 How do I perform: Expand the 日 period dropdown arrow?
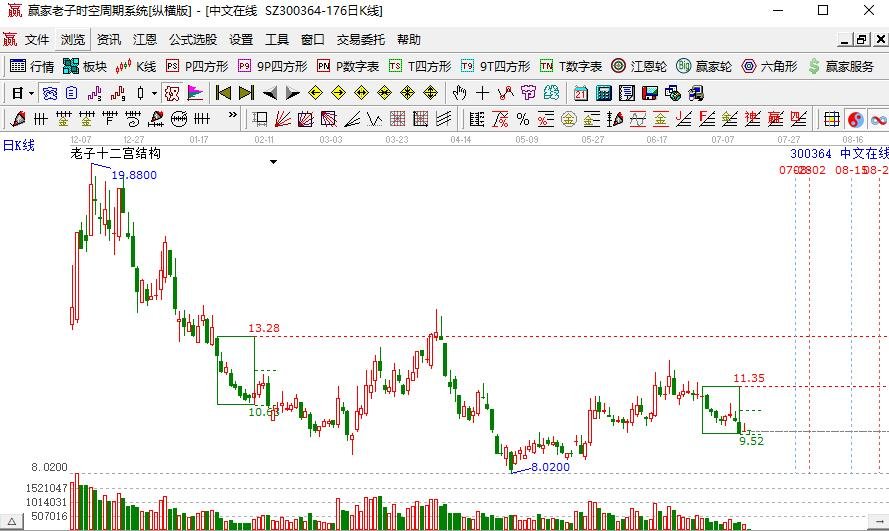pyautogui.click(x=31, y=93)
